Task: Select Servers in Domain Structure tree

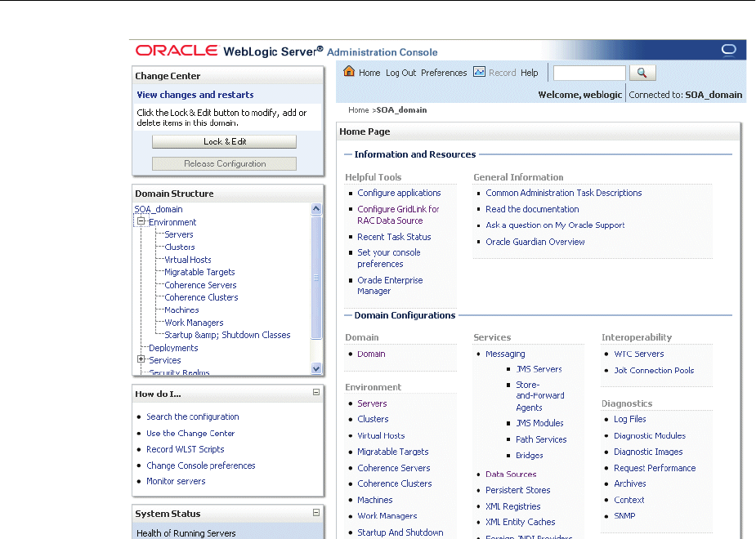Action: [178, 234]
